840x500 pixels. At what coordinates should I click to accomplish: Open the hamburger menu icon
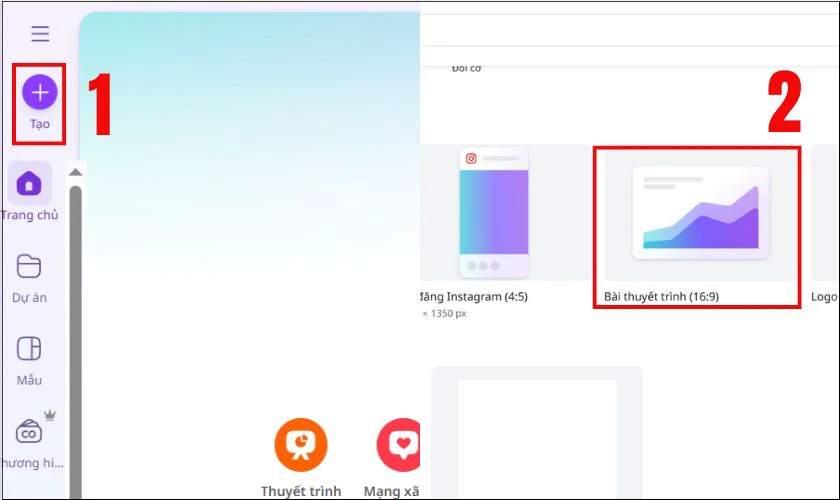click(40, 33)
